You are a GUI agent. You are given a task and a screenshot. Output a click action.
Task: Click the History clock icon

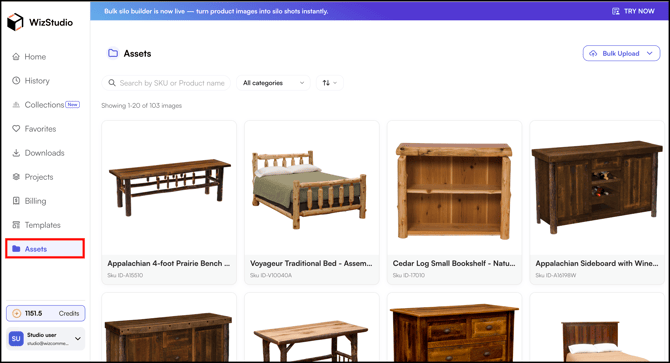pos(16,80)
